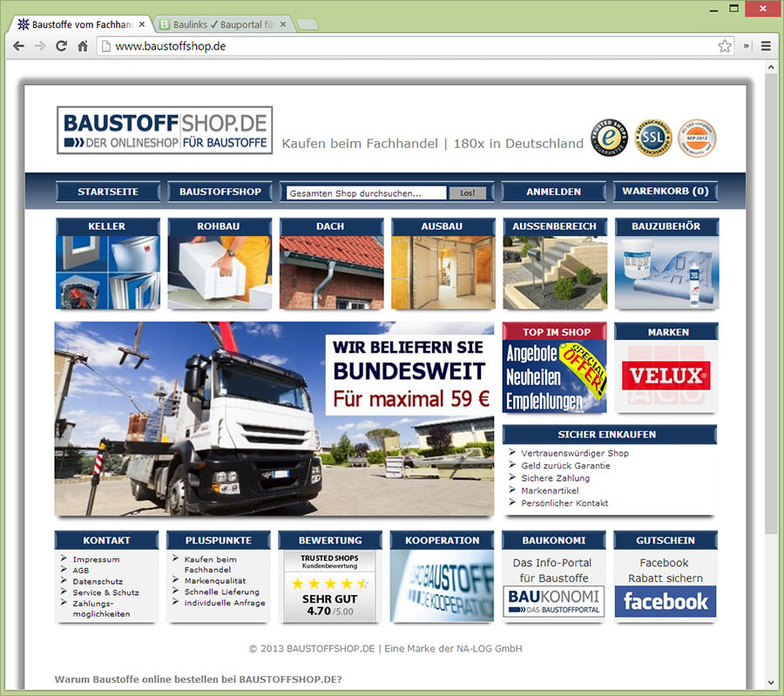Click the AGB link

(80, 571)
